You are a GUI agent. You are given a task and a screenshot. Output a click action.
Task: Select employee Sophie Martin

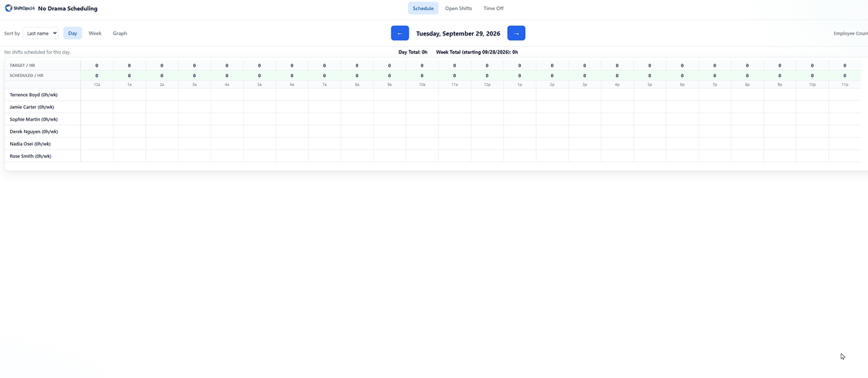point(34,119)
